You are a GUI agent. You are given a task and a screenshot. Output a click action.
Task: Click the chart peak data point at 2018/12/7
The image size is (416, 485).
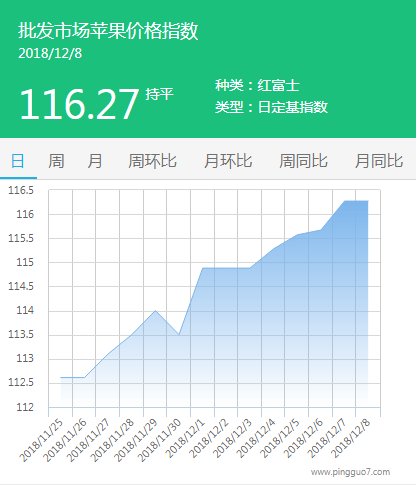[345, 201]
